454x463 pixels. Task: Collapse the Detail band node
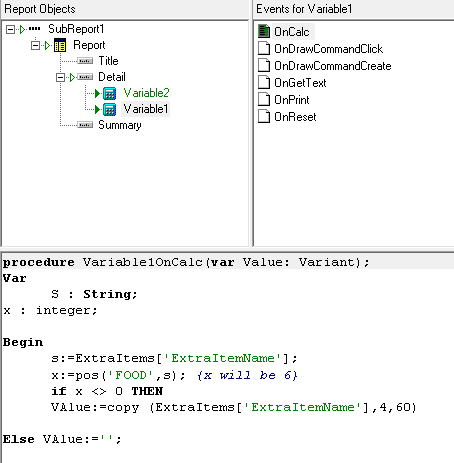pyautogui.click(x=60, y=78)
